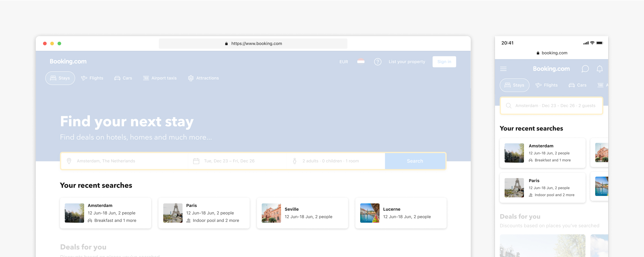Viewport: 644px width, 257px height.
Task: Click the guests person icon in search bar
Action: (294, 161)
